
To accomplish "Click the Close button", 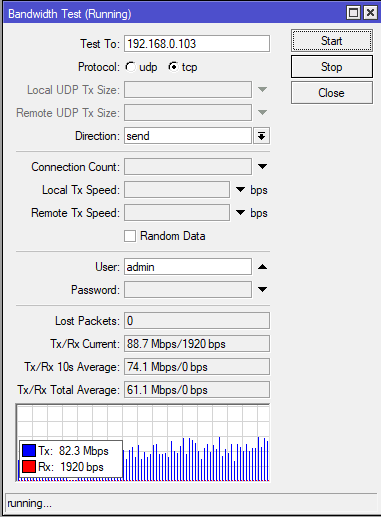I will (332, 93).
